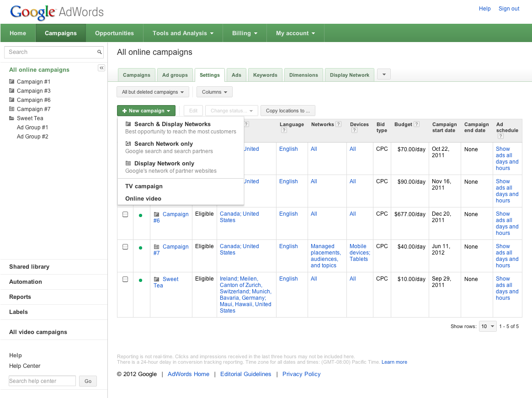Viewport: 532px width, 398px height.
Task: Collapse the sidebar with double-chevron icon
Action: pos(101,68)
